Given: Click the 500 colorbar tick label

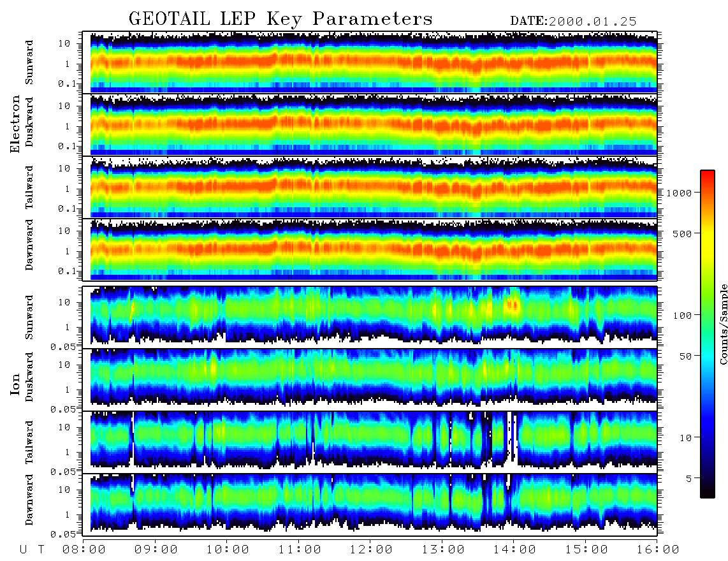Looking at the screenshot, I should pyautogui.click(x=682, y=234).
